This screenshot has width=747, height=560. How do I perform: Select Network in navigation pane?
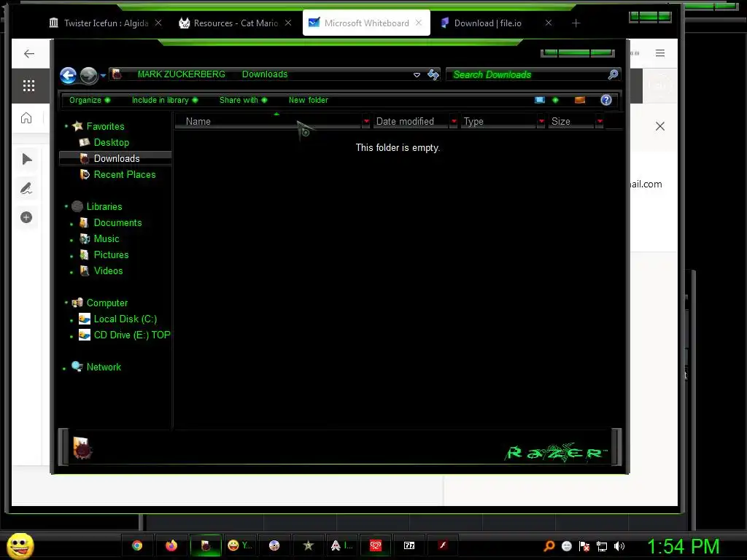click(x=104, y=367)
